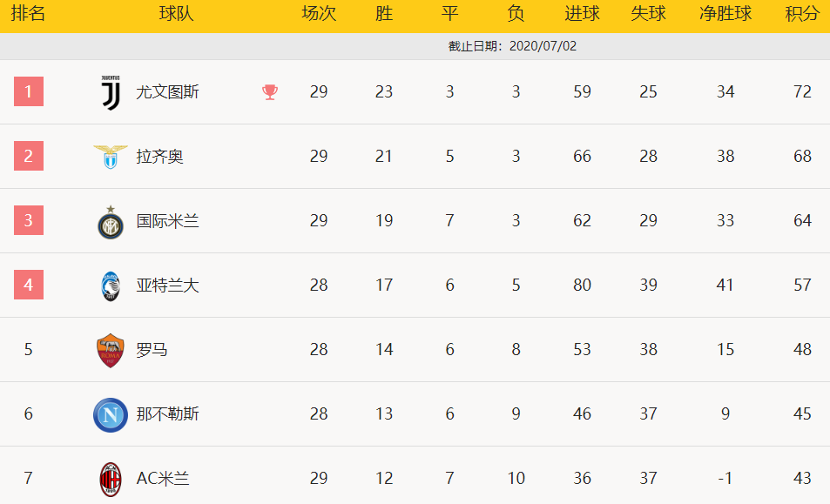830x504 pixels.
Task: Select the 净胜球 column header
Action: pos(725,13)
